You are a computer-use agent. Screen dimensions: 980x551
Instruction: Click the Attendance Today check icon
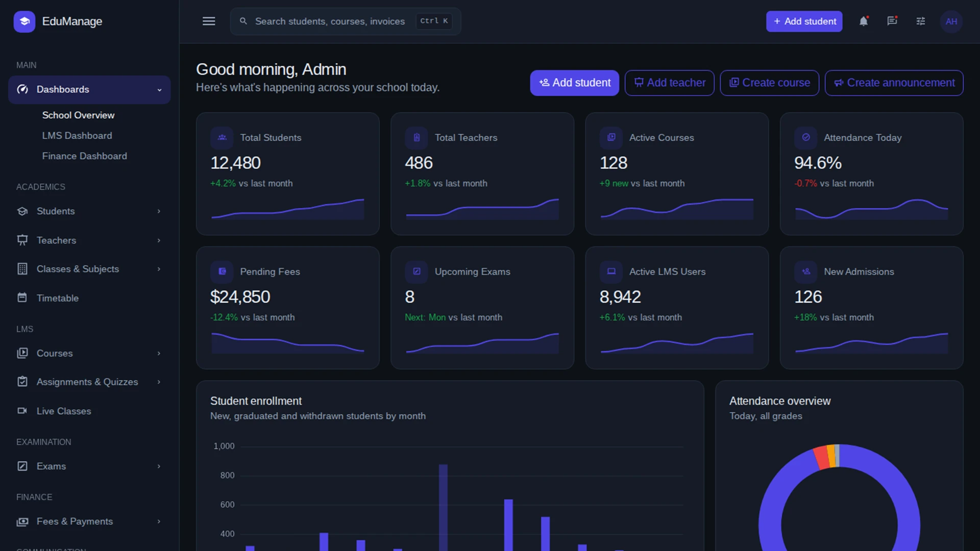tap(806, 138)
